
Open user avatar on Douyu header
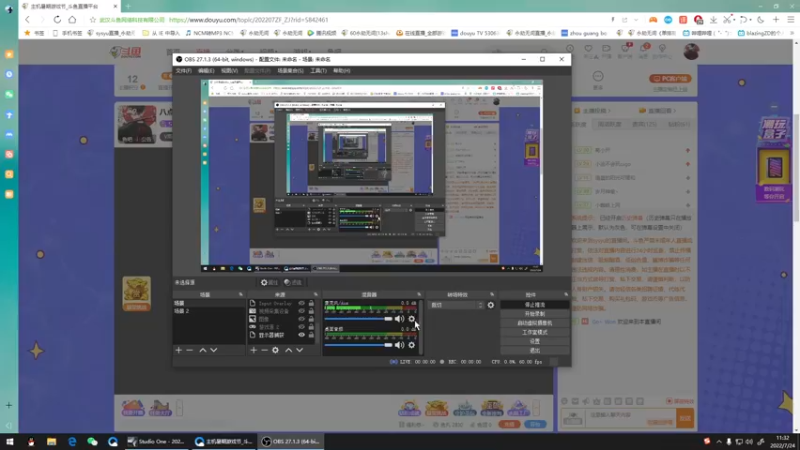point(691,51)
